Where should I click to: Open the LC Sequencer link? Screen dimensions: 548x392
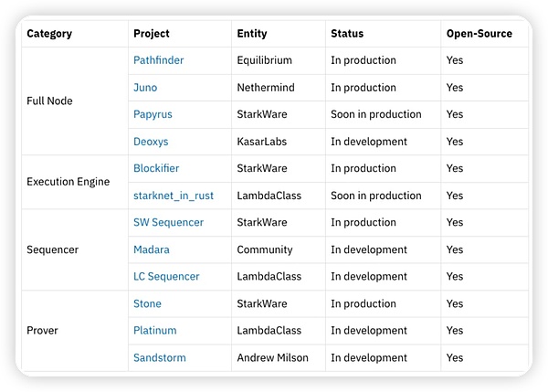(166, 276)
